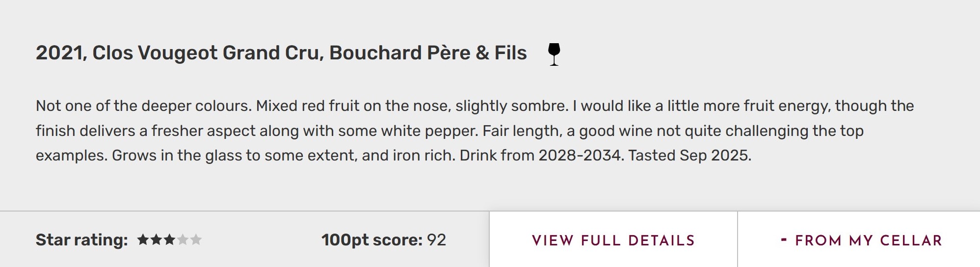This screenshot has height=267, width=980.
Task: Click the second filled rating star
Action: tap(156, 240)
